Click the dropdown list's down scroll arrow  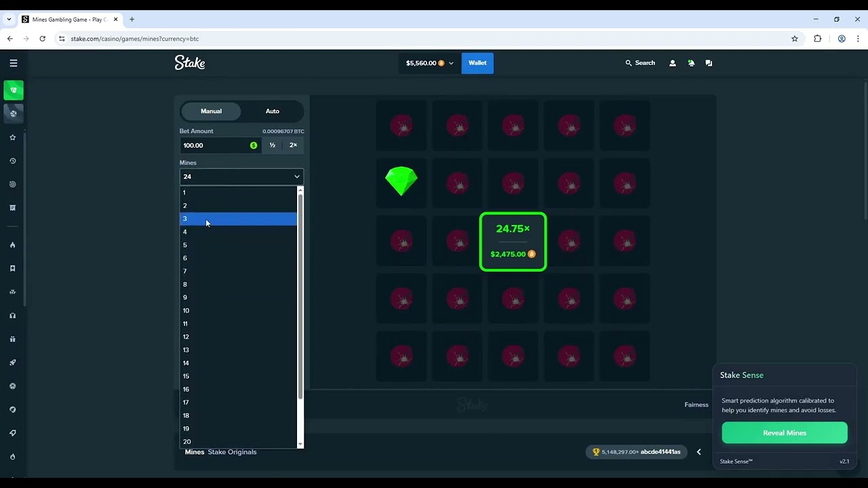(x=300, y=445)
